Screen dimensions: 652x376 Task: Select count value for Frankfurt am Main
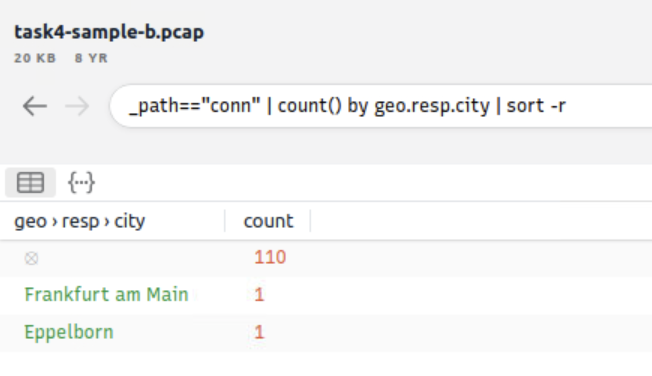[259, 295]
